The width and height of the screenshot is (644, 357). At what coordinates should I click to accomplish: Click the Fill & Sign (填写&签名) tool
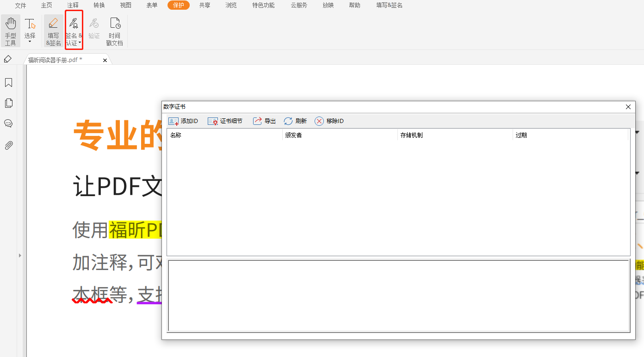[54, 31]
